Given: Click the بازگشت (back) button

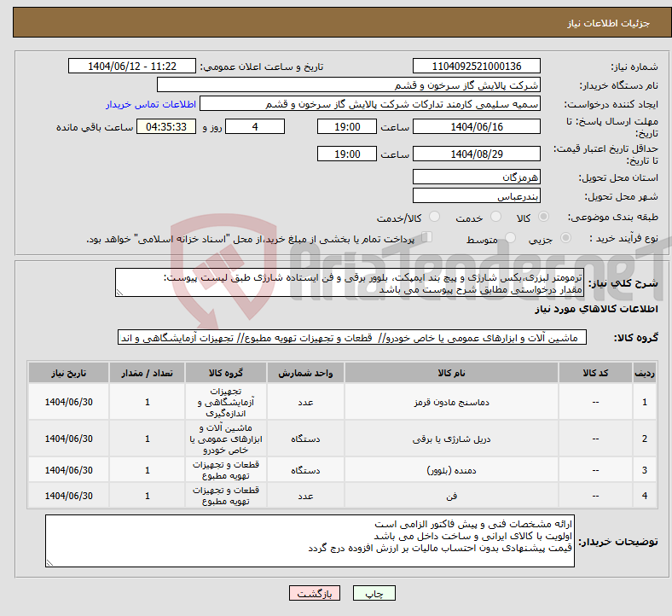Looking at the screenshot, I should [314, 593].
